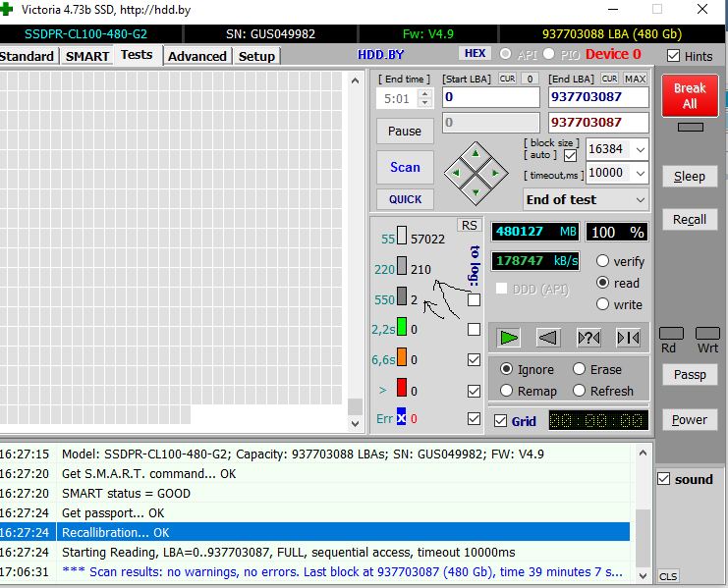
Task: Switch to the Standard tab
Action: (x=27, y=56)
